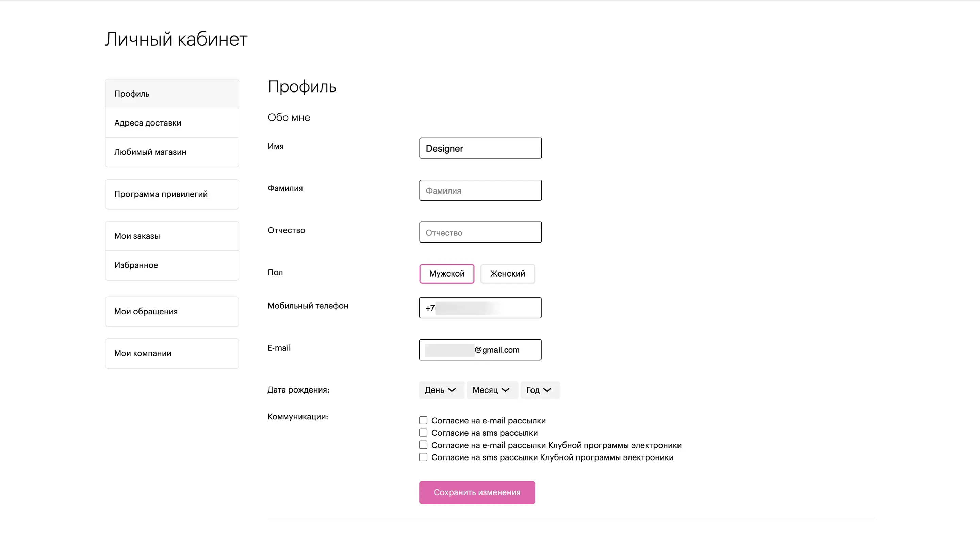Expand the День birth date dropdown

click(441, 390)
